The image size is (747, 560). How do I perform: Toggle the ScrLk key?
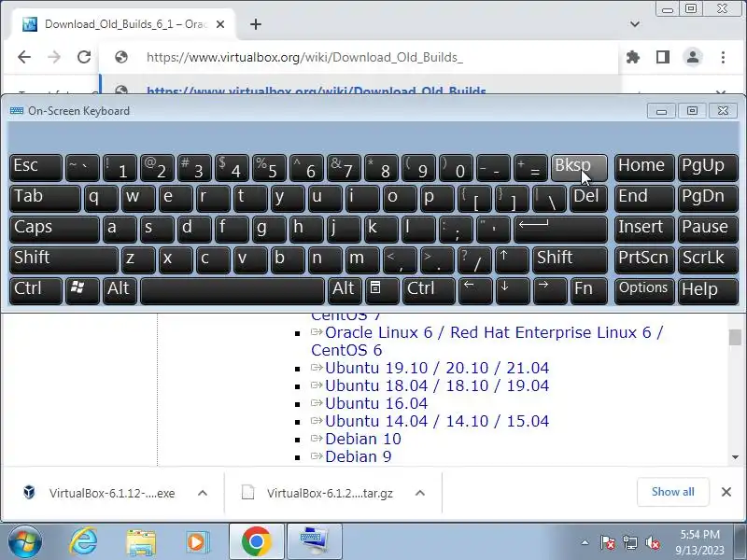coord(708,260)
